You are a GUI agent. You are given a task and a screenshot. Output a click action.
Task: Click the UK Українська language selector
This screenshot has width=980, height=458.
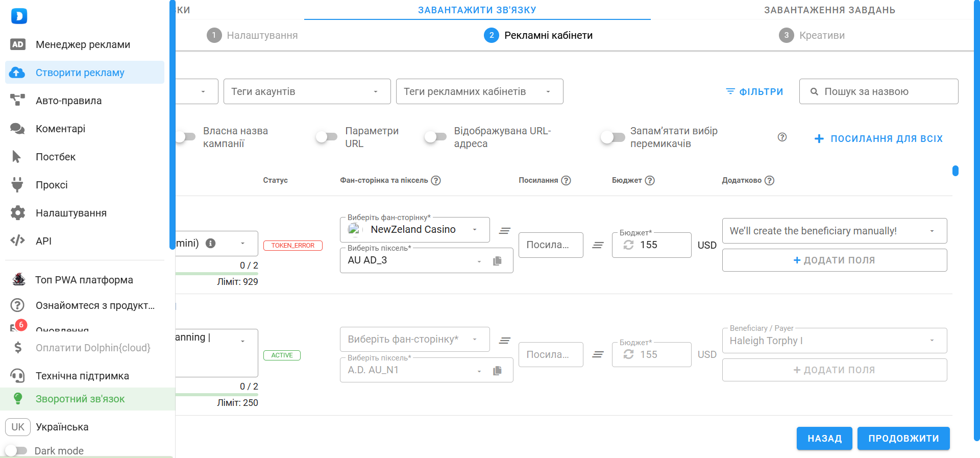click(47, 427)
